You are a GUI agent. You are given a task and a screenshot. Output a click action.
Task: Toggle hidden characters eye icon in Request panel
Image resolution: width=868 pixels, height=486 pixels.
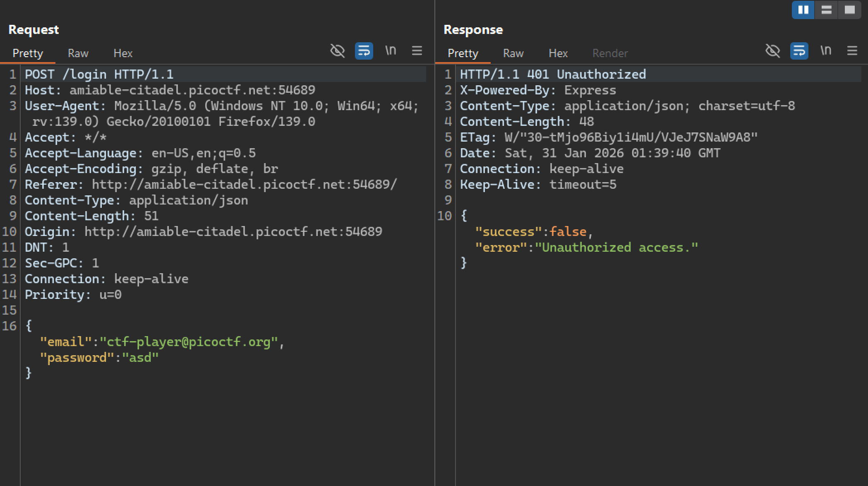pyautogui.click(x=338, y=51)
